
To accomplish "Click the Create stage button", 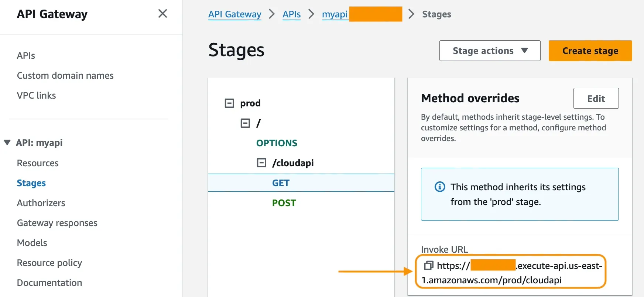I will 590,51.
